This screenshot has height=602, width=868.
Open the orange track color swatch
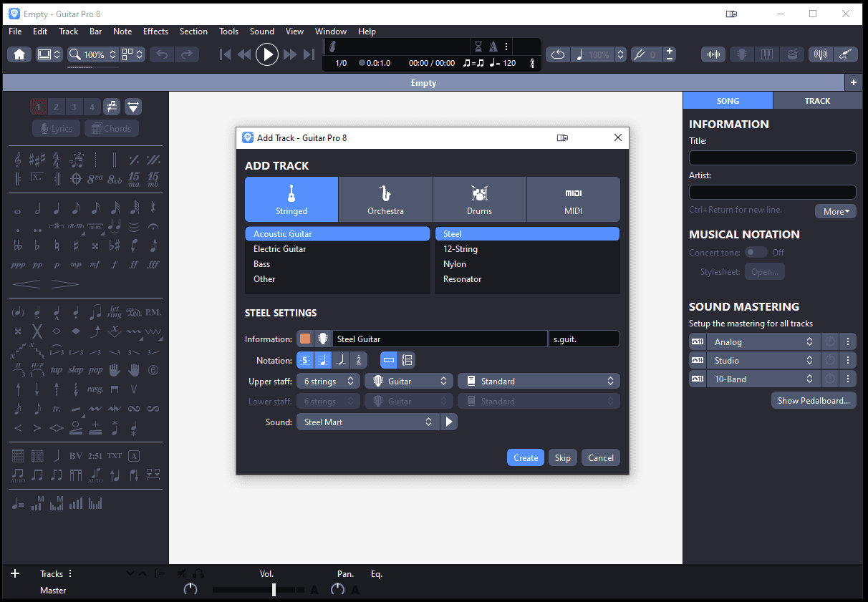coord(305,339)
